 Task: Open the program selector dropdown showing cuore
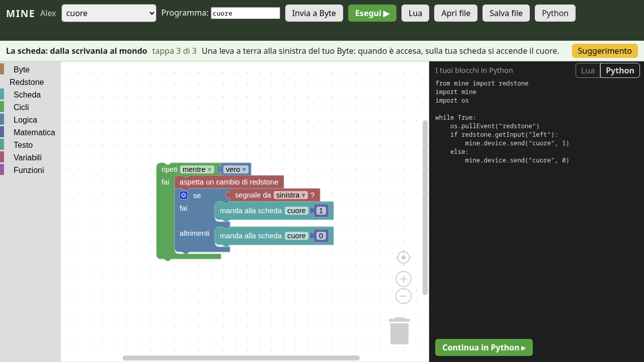(109, 13)
